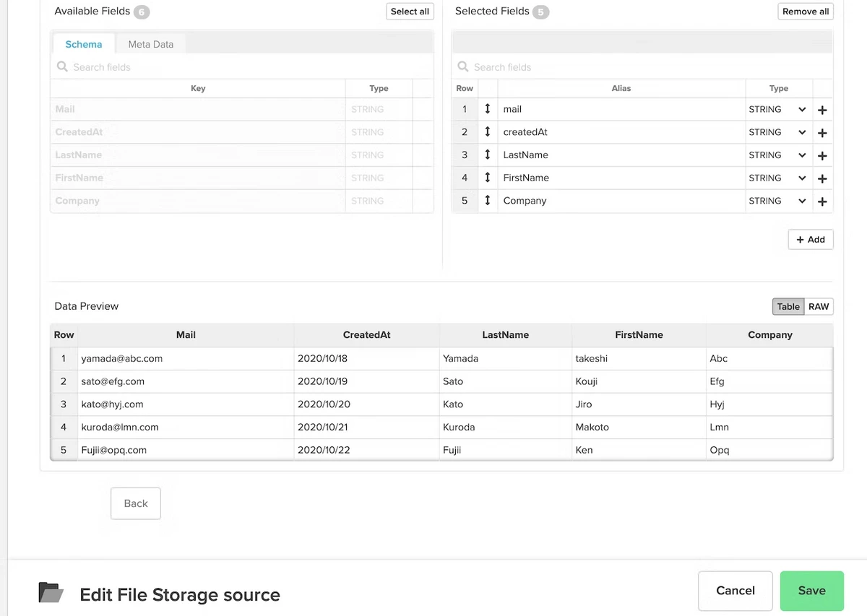This screenshot has height=616, width=867.
Task: Open the type dropdown for createdAt
Action: (779, 132)
